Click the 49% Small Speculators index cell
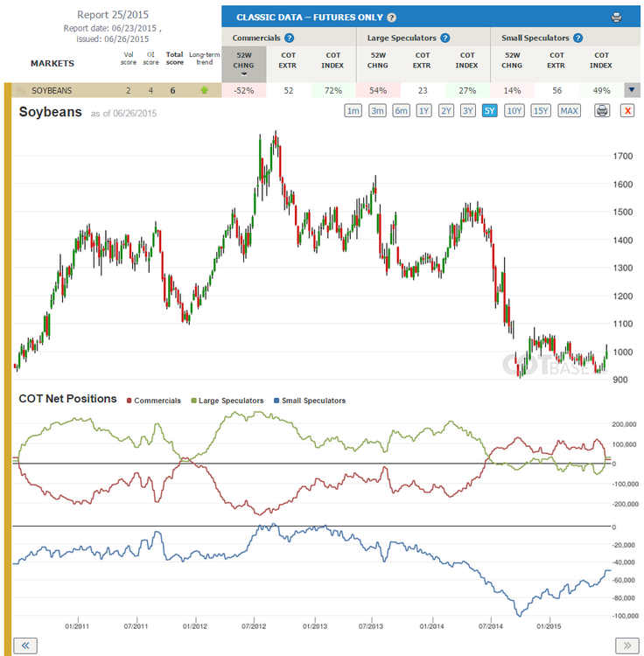Screen dimensions: 644x656 601,90
